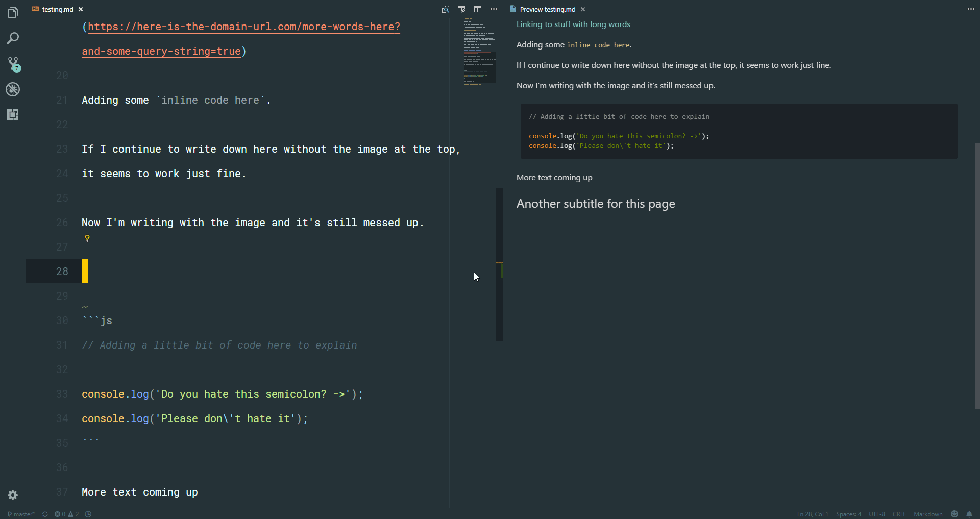The image size is (980, 519).
Task: Close the testing.md editor tab
Action: 81,9
